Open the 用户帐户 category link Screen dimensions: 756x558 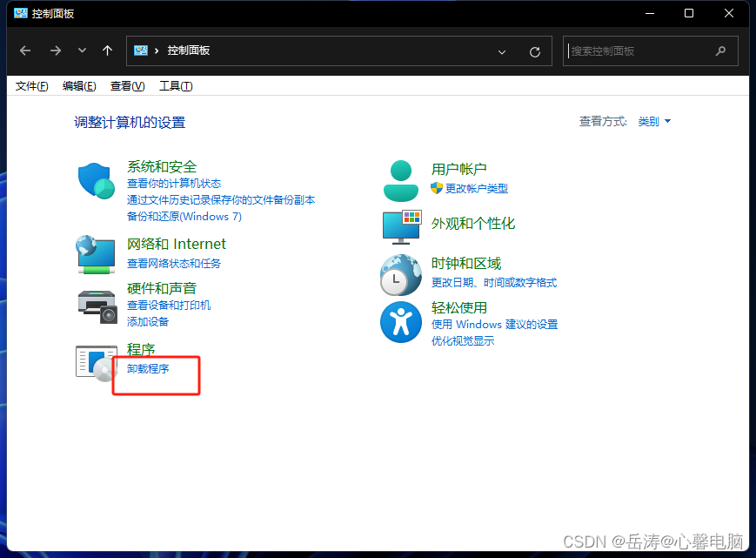[458, 169]
